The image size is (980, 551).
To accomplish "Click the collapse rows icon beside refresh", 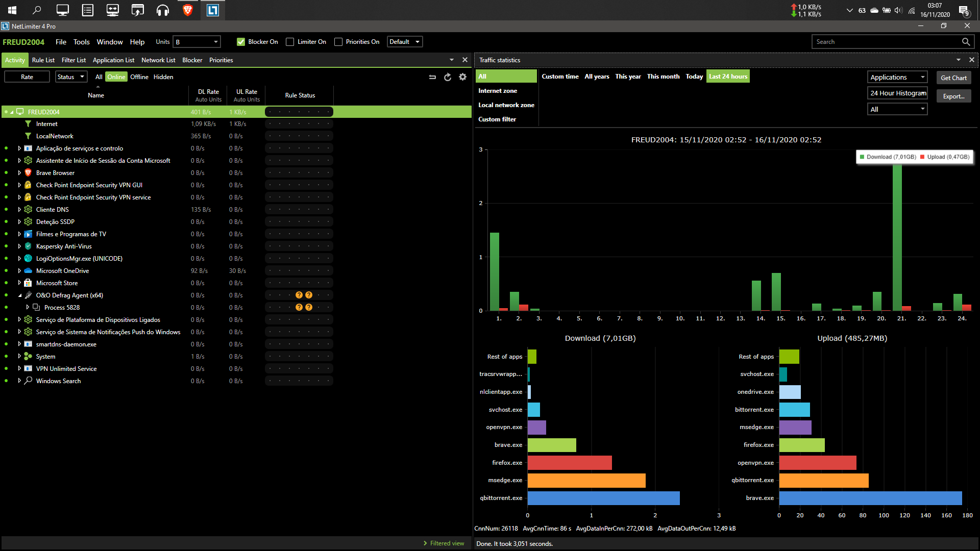I will click(432, 77).
